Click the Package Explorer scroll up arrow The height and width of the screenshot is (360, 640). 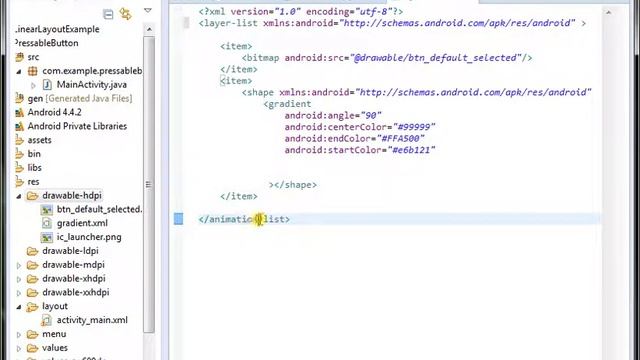coord(149,29)
